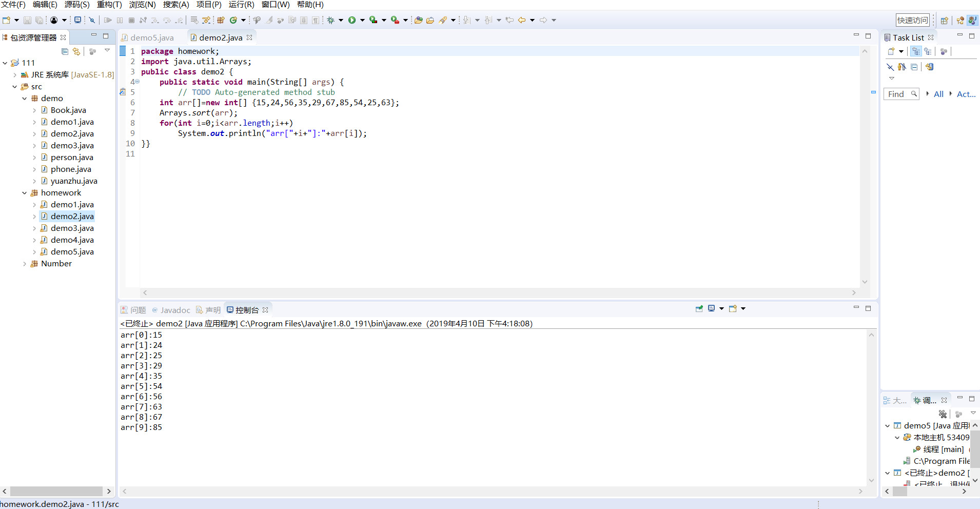The width and height of the screenshot is (980, 509).
Task: Open the Debug button dropdown arrow
Action: (x=341, y=20)
